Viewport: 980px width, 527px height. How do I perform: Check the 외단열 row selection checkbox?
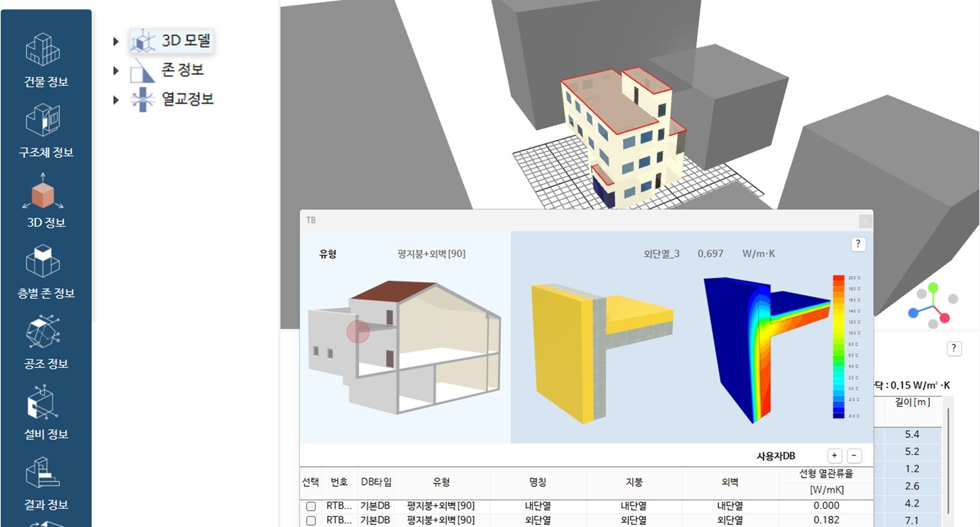pos(310,520)
